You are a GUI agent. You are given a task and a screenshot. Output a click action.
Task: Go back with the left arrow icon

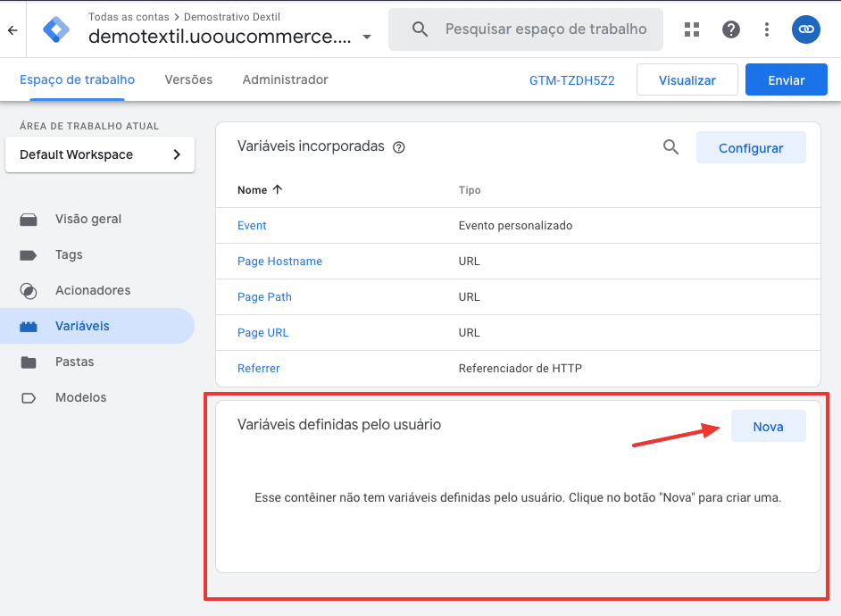point(12,30)
